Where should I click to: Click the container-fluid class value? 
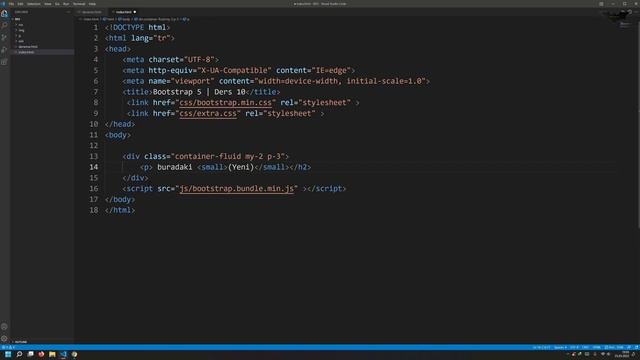[x=208, y=156]
